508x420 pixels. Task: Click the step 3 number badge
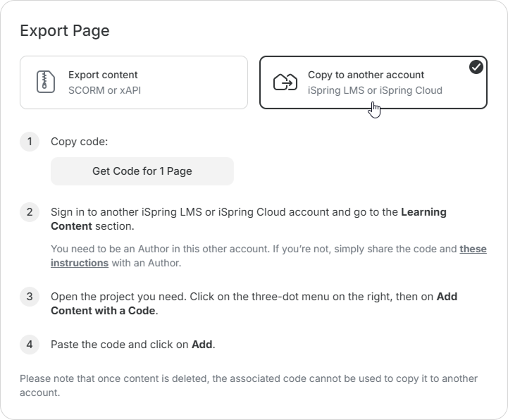point(30,297)
